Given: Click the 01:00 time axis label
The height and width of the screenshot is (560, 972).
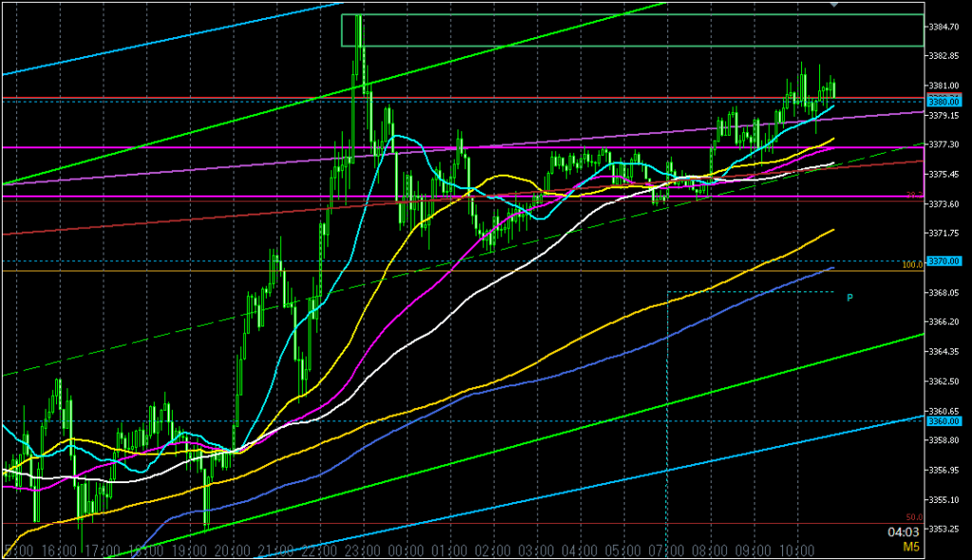Looking at the screenshot, I should [x=449, y=551].
